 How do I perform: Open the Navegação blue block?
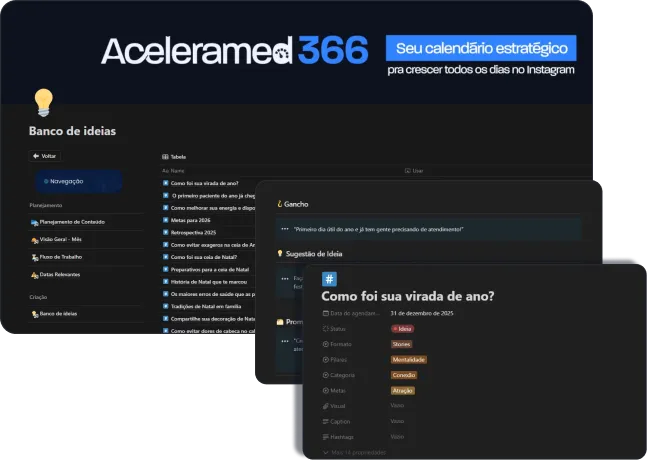78,181
